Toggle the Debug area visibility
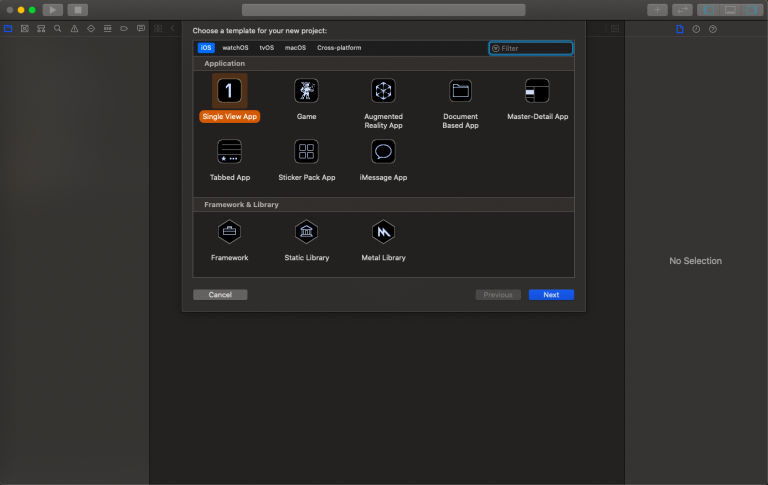The image size is (768, 485). (730, 10)
